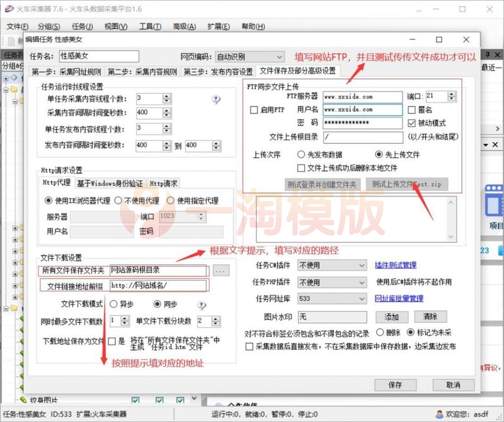
Task: Click the 文件链接地址前缀 input field
Action: (x=158, y=285)
